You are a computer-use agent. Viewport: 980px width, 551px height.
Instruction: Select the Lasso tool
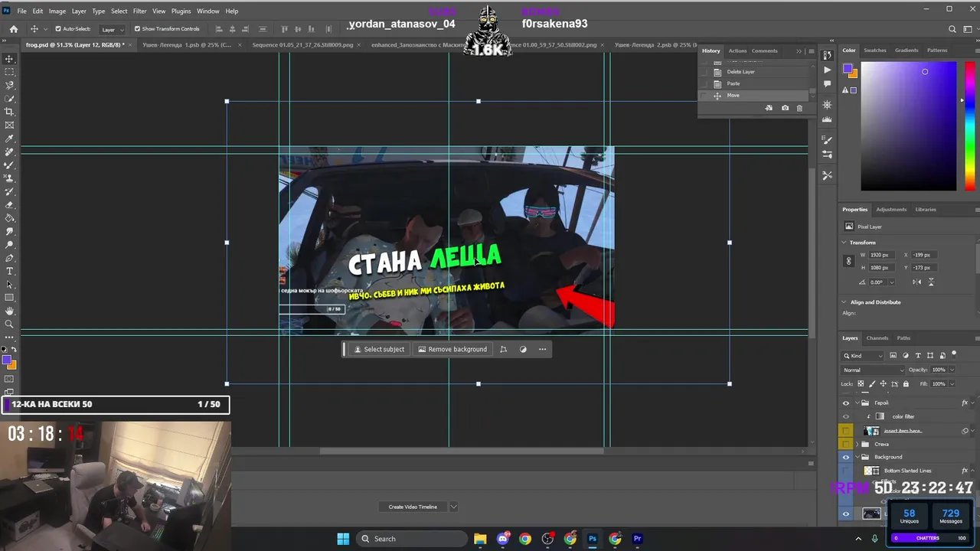click(9, 85)
